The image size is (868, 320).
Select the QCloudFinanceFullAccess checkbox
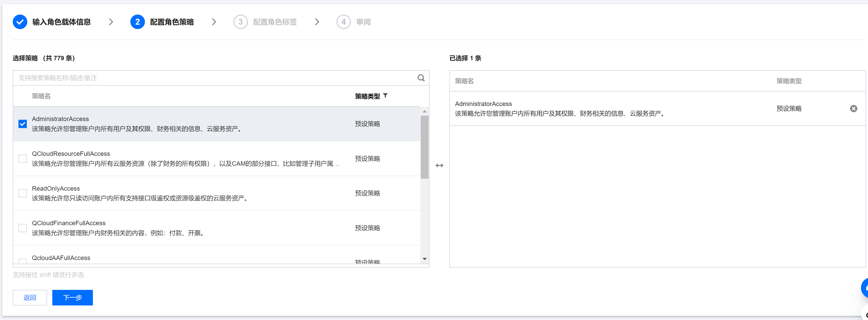tap(23, 228)
